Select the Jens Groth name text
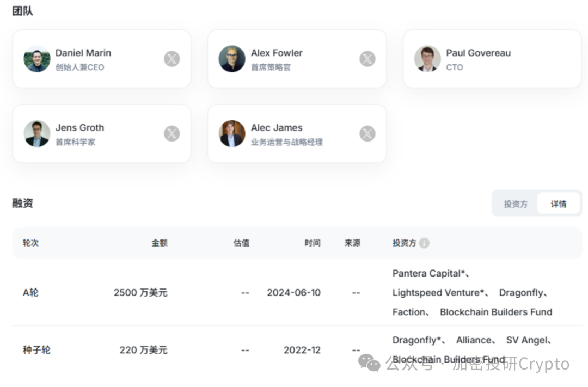 (80, 128)
